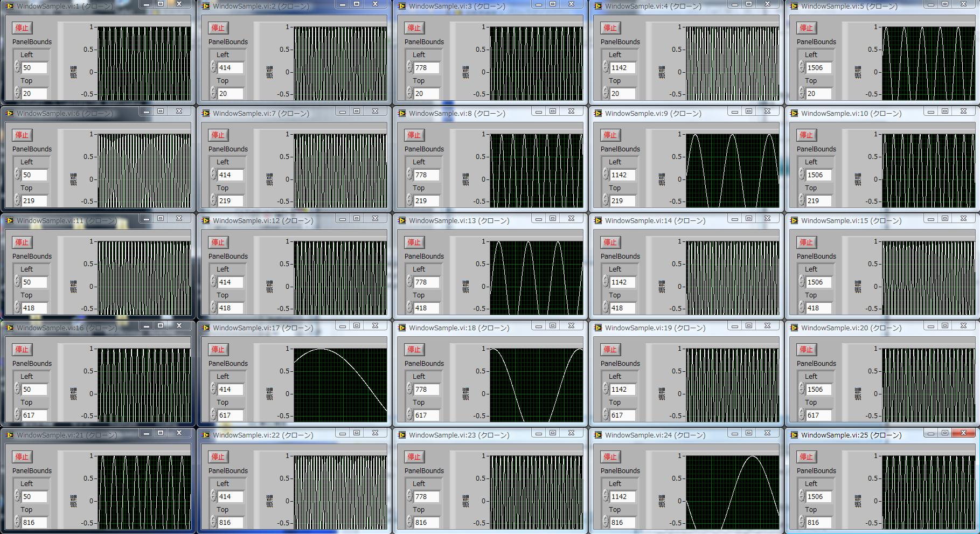The image size is (980, 534).
Task: Select the Left field 414 in WindowSample.vi:12
Action: click(x=231, y=282)
